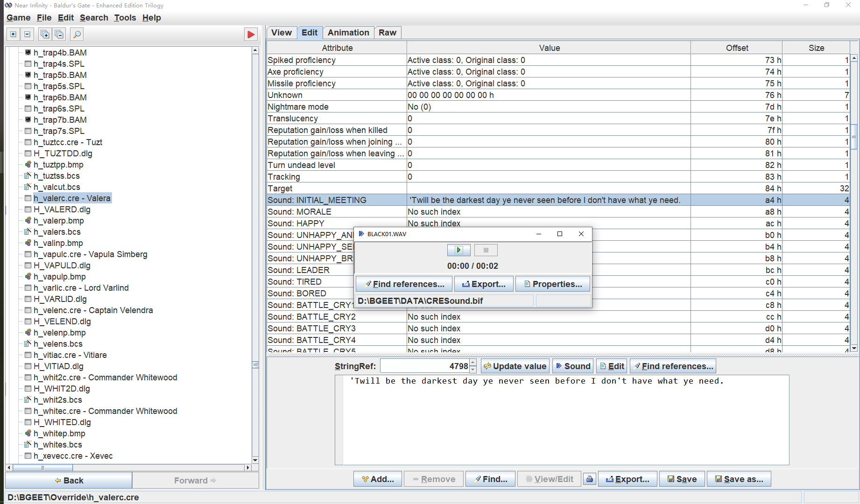Image resolution: width=860 pixels, height=504 pixels.
Task: Select h_trap5s.SPL in resource tree
Action: coord(59,86)
